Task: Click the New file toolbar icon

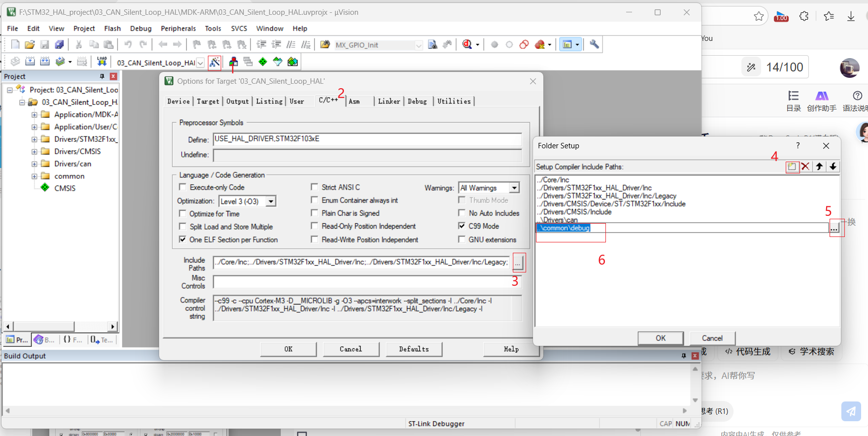Action: coord(15,45)
